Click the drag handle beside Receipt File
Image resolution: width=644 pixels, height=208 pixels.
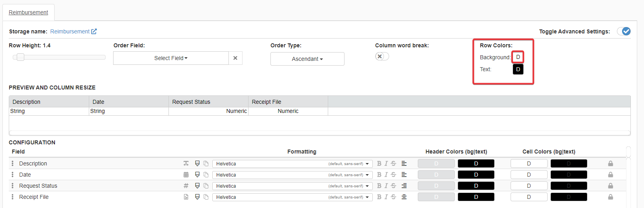[x=12, y=197]
